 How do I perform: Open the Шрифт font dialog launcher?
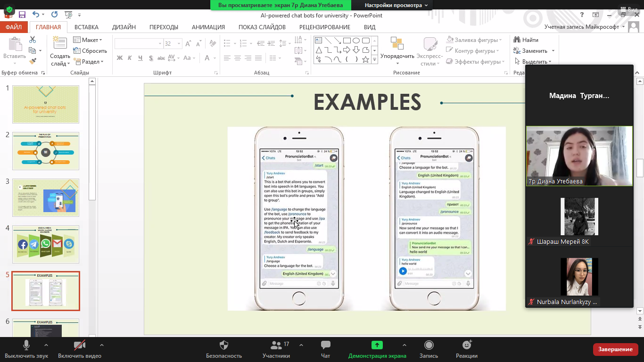coord(216,73)
